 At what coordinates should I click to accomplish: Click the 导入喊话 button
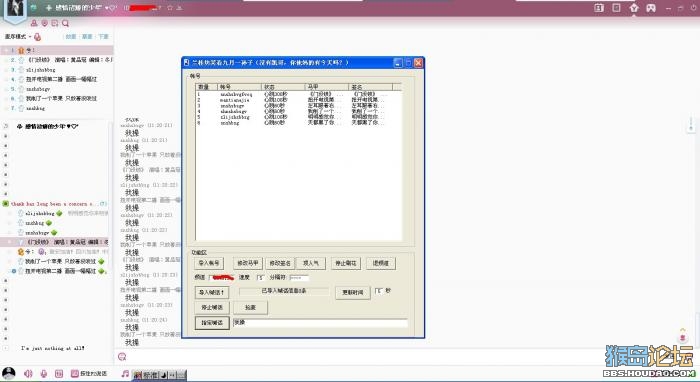click(x=212, y=292)
